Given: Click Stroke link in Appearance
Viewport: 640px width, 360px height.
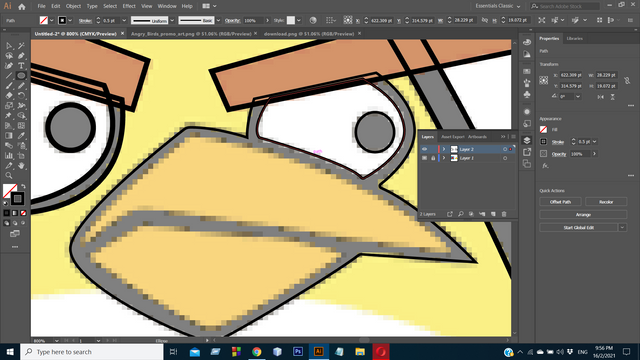Looking at the screenshot, I should [558, 142].
